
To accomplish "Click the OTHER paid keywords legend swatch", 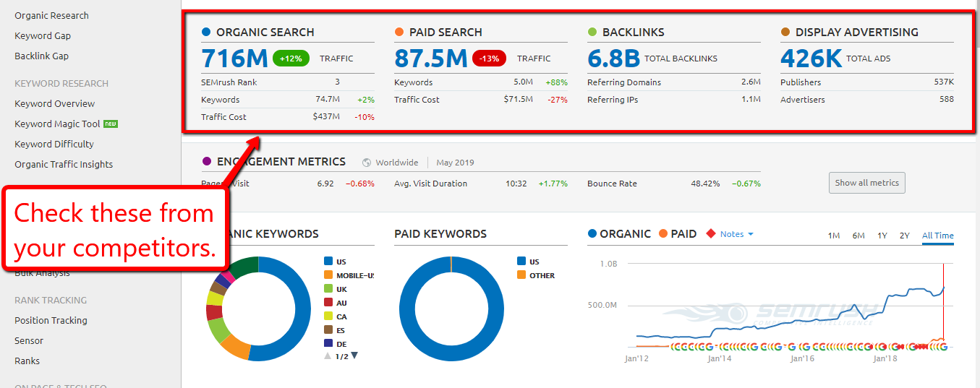I will pos(521,275).
